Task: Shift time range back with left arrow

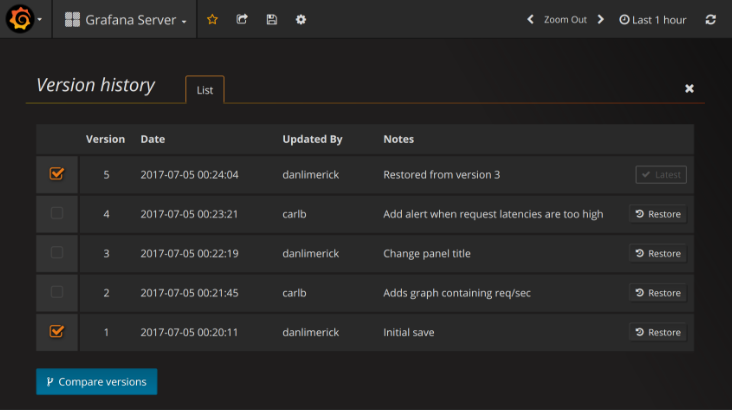Action: click(531, 19)
